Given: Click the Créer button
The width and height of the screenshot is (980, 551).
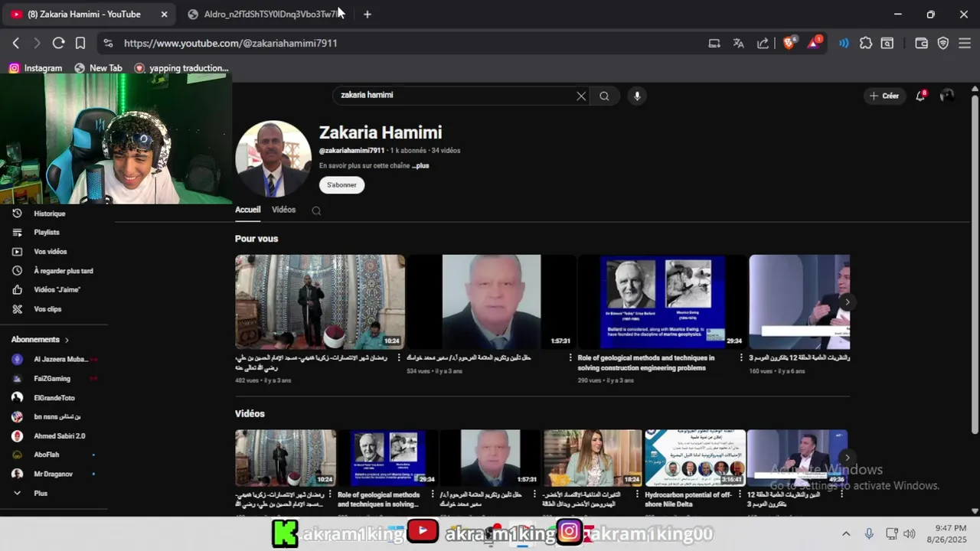Looking at the screenshot, I should 884,96.
